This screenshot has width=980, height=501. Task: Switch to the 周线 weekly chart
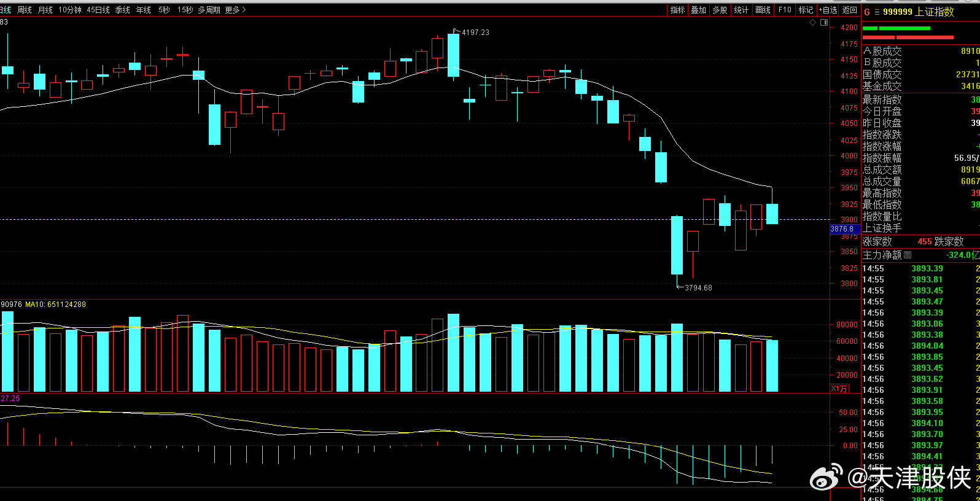pyautogui.click(x=25, y=10)
